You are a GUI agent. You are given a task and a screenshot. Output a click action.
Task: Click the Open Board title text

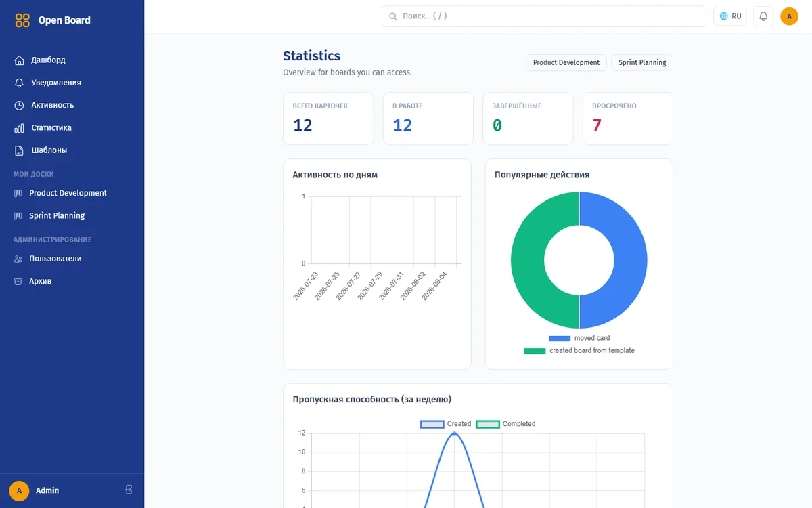[x=64, y=20]
